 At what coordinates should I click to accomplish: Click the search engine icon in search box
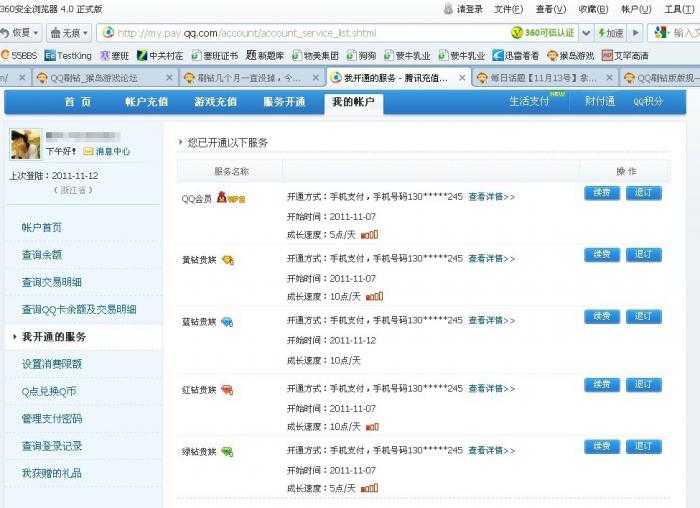pyautogui.click(x=660, y=33)
